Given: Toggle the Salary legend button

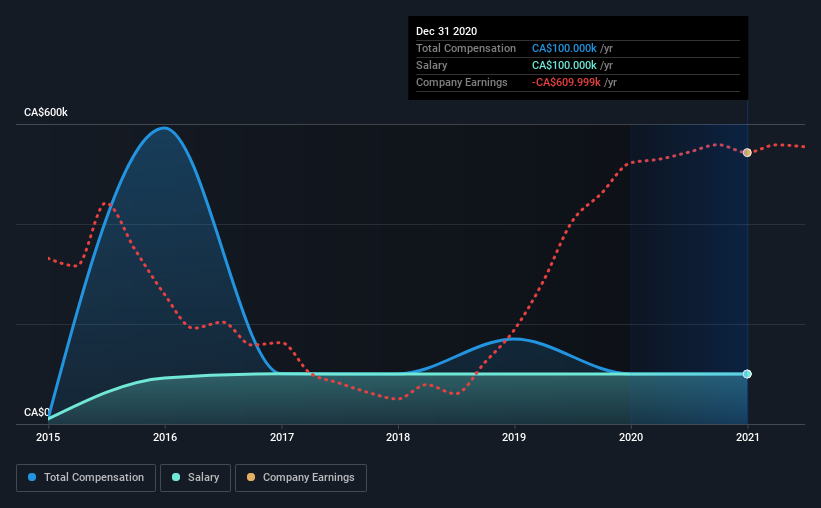Looking at the screenshot, I should click(195, 478).
